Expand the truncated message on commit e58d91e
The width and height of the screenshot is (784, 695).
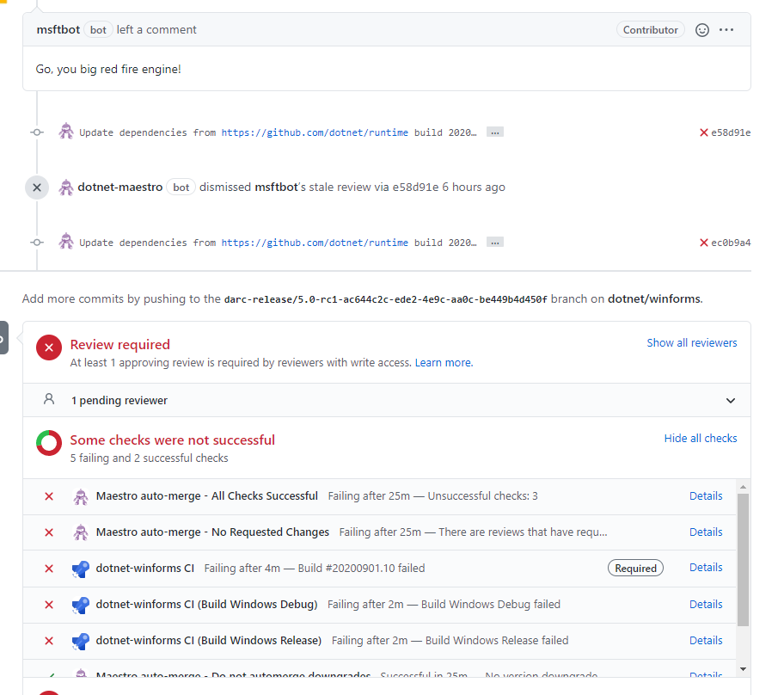coord(494,132)
